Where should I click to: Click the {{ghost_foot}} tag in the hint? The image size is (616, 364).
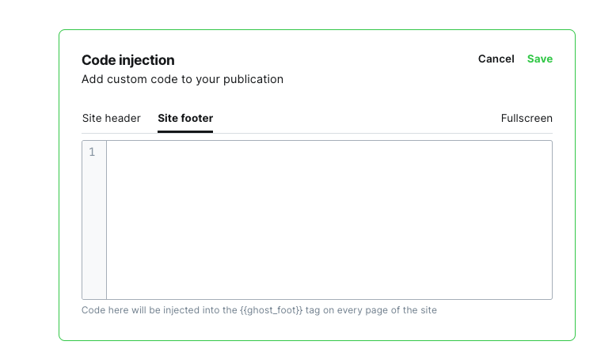coord(271,310)
